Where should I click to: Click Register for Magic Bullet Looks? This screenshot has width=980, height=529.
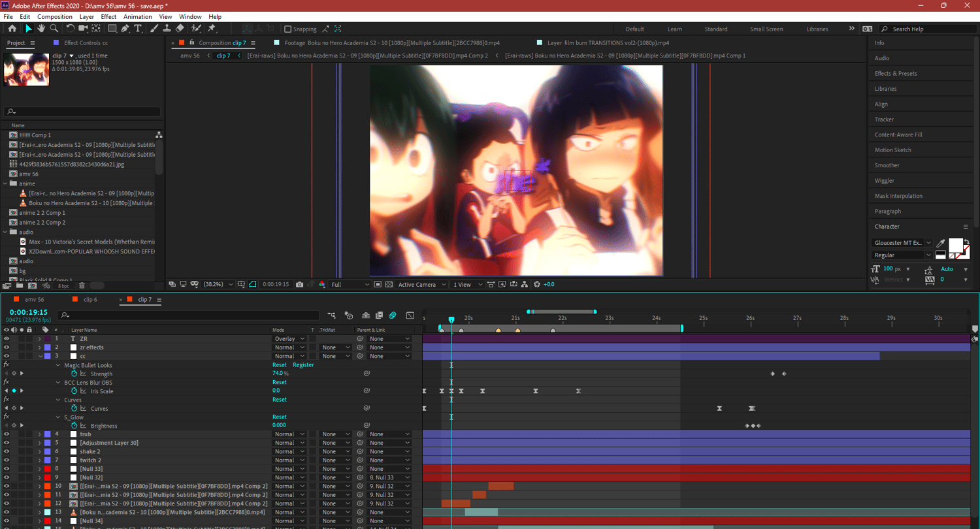click(x=303, y=365)
